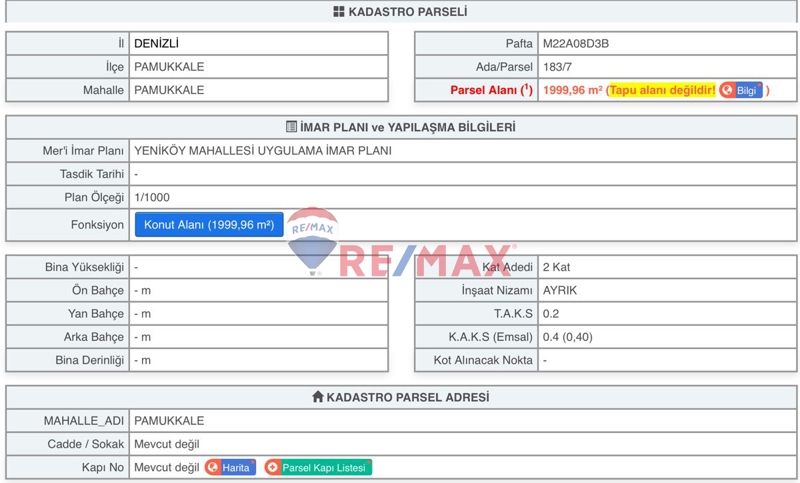Click the home icon beside KADASTRO PARSEL ADRESİ
This screenshot has height=483, width=800.
click(x=317, y=397)
